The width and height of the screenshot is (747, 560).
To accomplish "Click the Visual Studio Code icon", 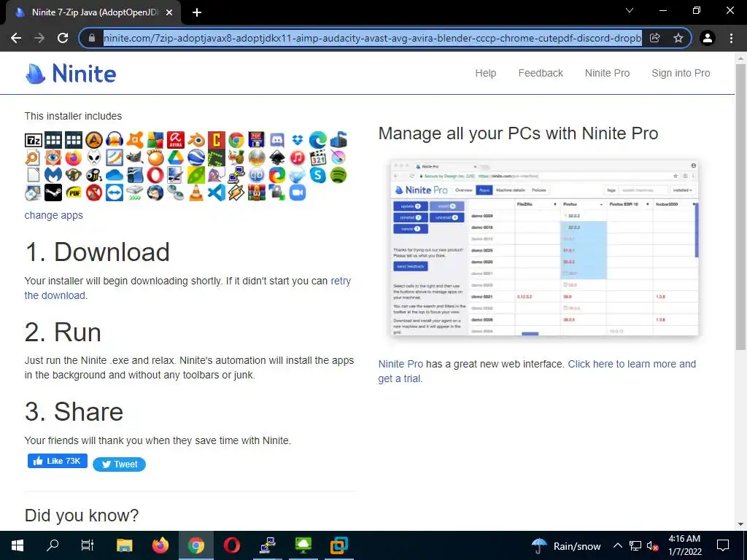I will tap(216, 192).
